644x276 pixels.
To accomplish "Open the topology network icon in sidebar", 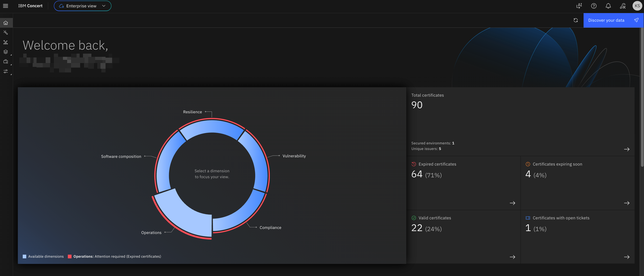I will (x=6, y=42).
